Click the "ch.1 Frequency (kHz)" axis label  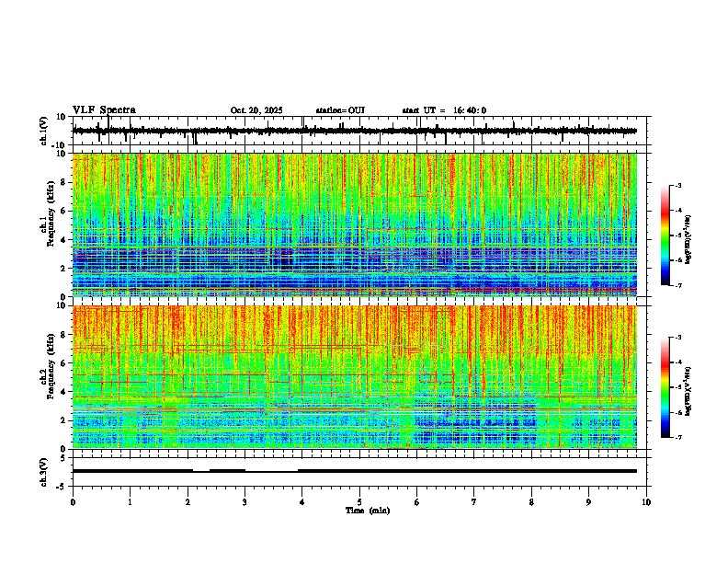(x=47, y=214)
